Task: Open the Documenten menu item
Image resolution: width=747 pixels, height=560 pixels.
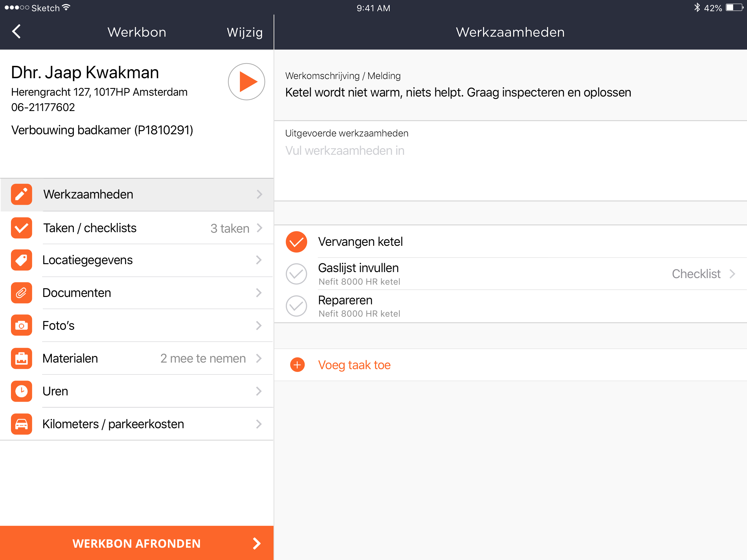Action: click(137, 293)
